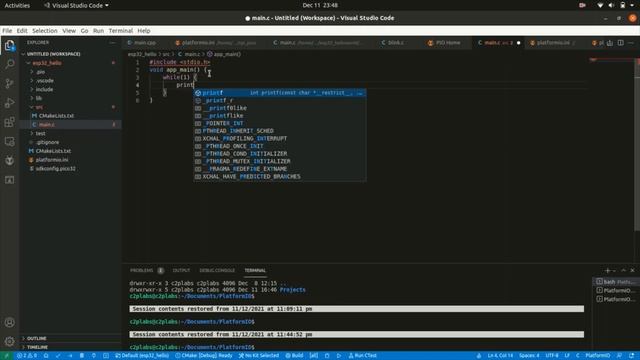Viewport: 640px width, 360px height.
Task: Open the Search view in the activity bar
Action: (9, 64)
